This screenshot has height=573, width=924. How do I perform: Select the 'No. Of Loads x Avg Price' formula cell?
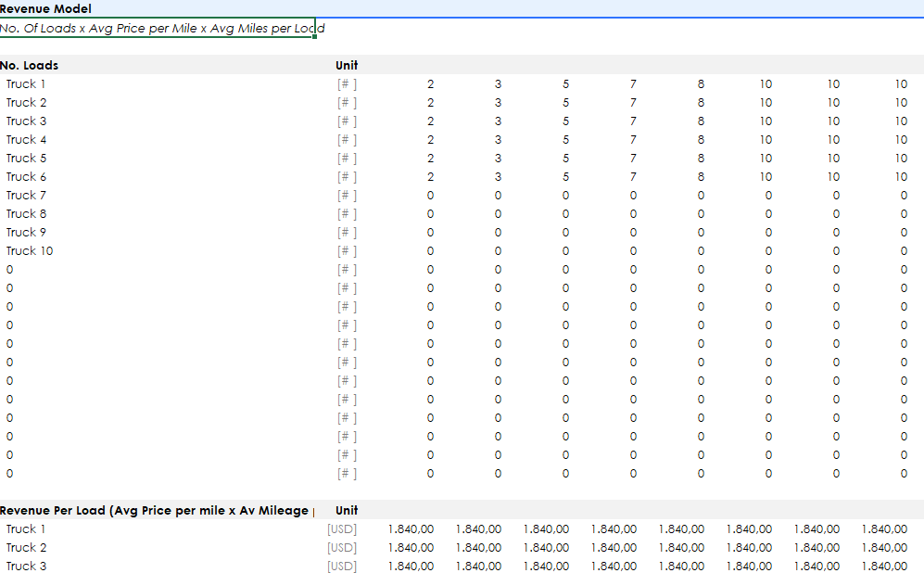click(x=158, y=28)
